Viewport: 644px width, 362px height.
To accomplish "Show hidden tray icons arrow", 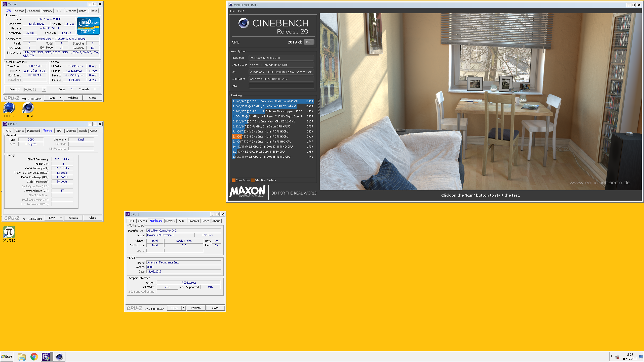I will 612,356.
